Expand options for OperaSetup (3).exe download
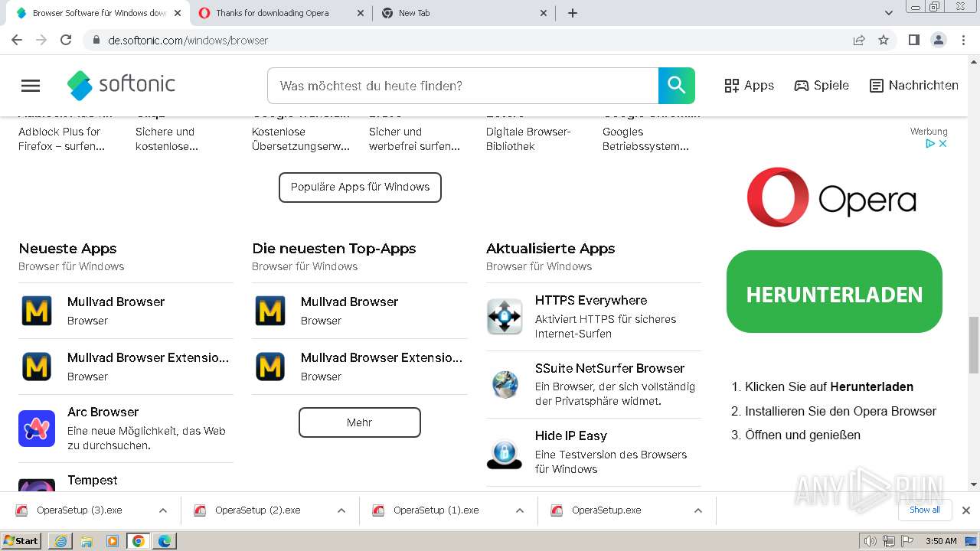This screenshot has width=980, height=551. click(163, 510)
